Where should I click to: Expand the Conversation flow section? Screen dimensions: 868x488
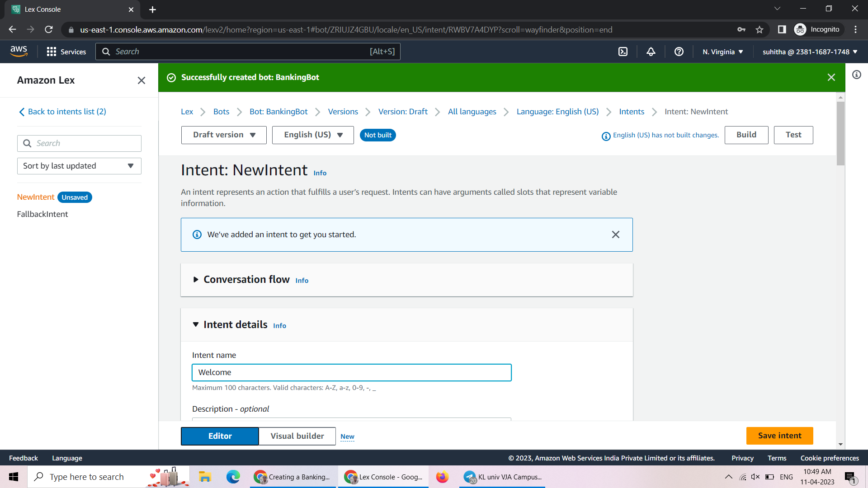click(x=196, y=279)
